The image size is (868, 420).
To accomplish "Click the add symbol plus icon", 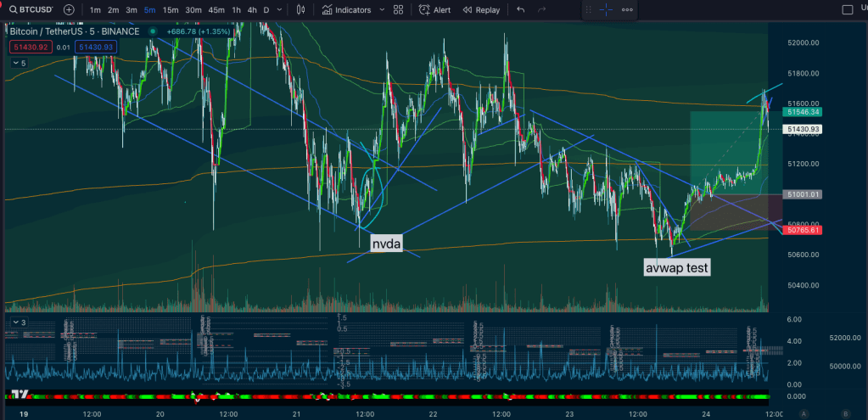I will click(x=69, y=10).
